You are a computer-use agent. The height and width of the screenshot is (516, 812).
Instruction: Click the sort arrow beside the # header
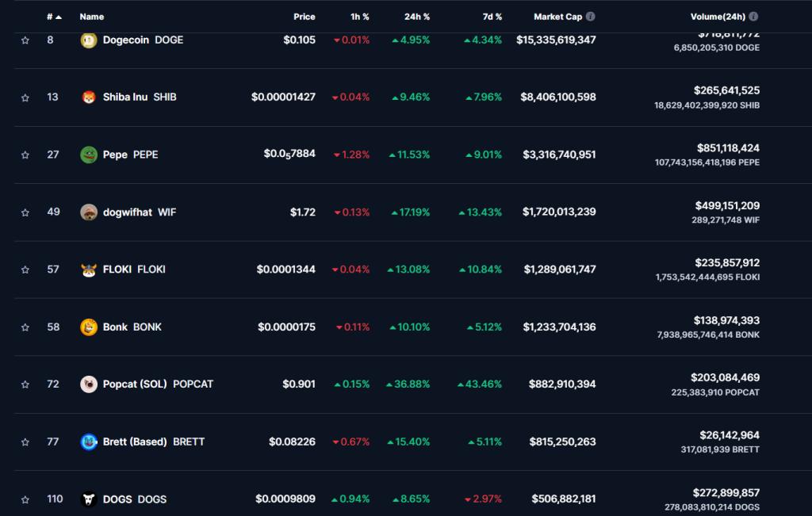[58, 16]
